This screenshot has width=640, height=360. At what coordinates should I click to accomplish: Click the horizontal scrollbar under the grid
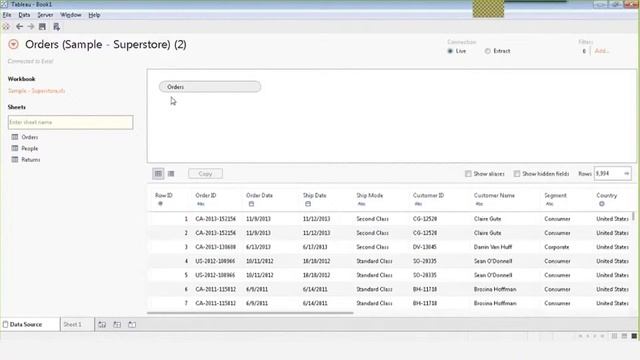coord(250,313)
